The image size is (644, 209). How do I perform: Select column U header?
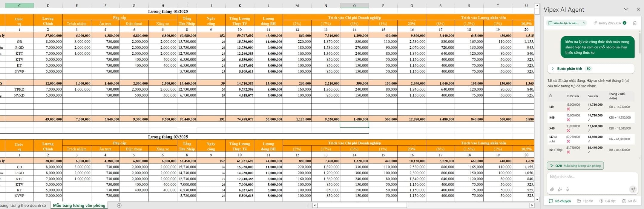[x=526, y=5]
